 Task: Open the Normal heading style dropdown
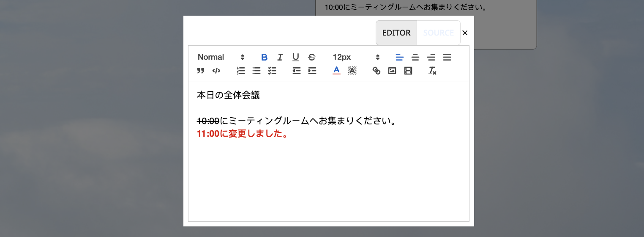[221, 57]
